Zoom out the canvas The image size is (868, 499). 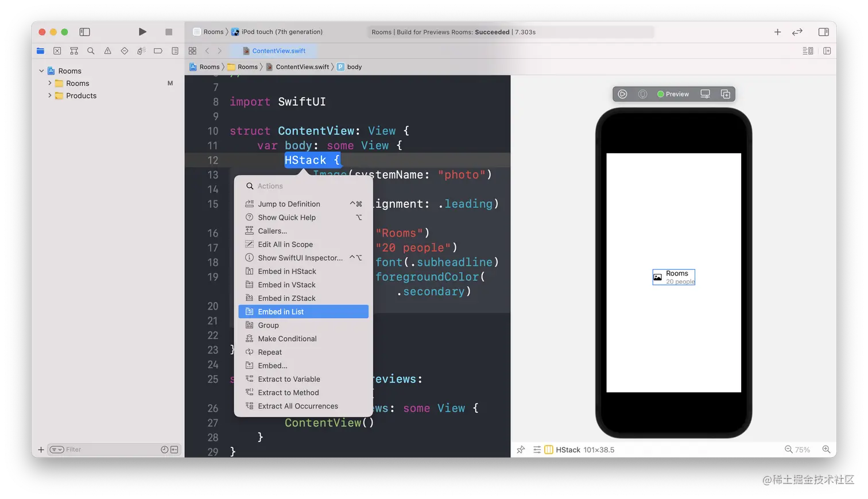[x=789, y=450]
